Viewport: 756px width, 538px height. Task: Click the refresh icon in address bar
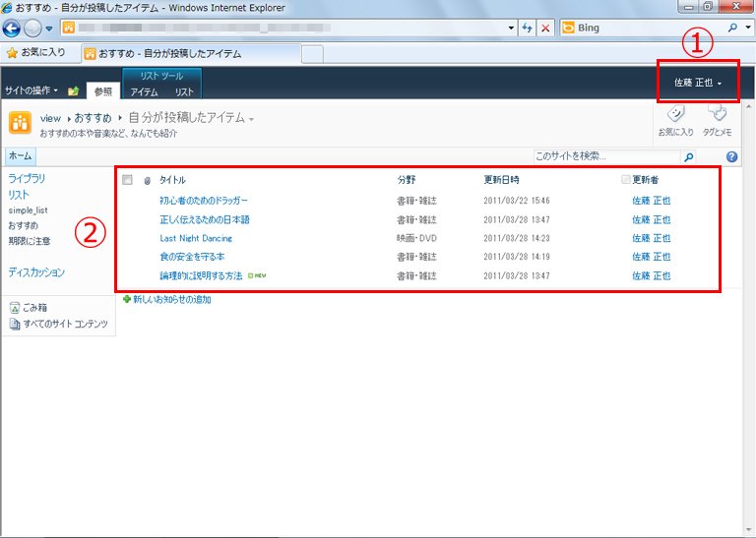point(527,28)
